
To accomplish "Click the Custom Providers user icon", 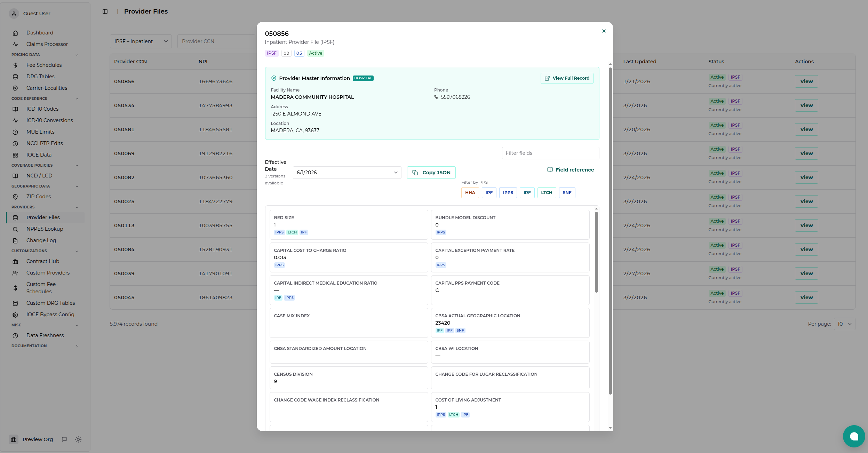I will (15, 273).
